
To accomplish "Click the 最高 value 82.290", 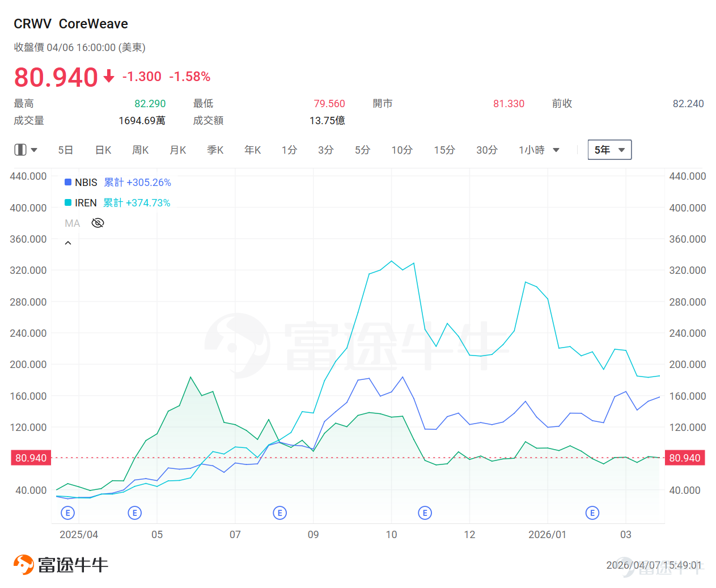I will tap(150, 104).
